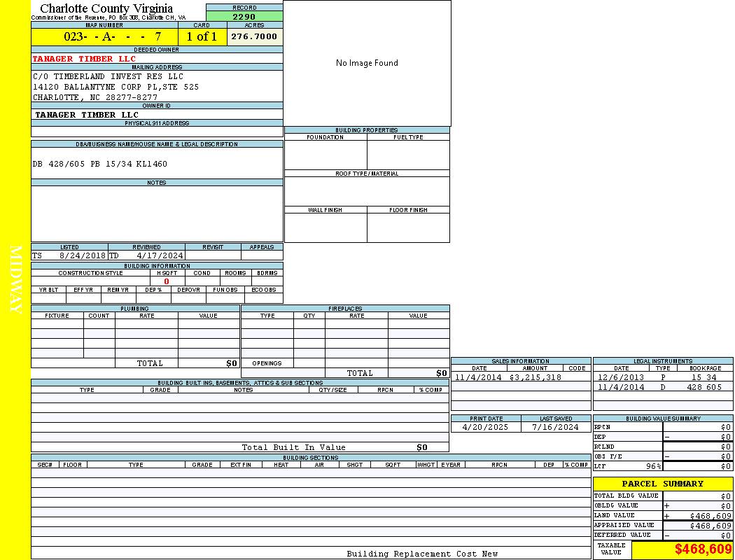Screen dimensions: 735x560
Task: Click the empty Physical 911 Address field
Action: 157,132
